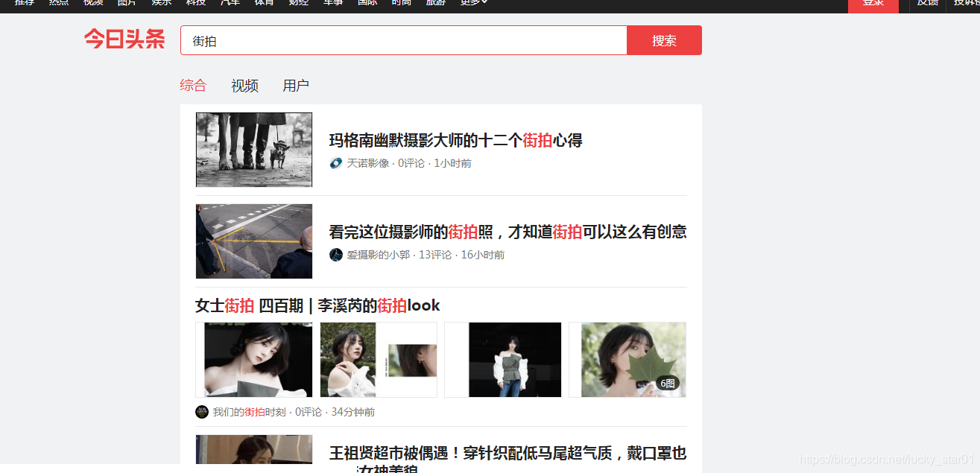This screenshot has height=473, width=980.
Task: Click the 天诺影像 avatar icon
Action: coord(336,163)
